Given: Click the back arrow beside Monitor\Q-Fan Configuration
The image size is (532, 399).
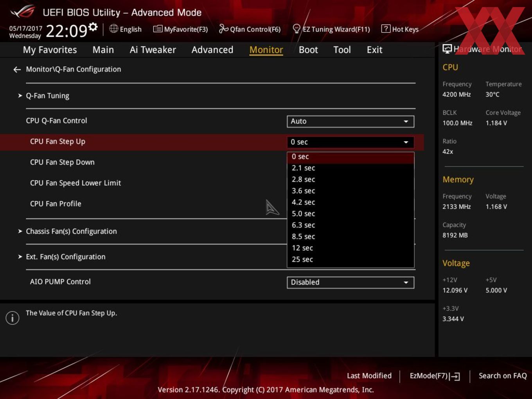Looking at the screenshot, I should point(17,70).
